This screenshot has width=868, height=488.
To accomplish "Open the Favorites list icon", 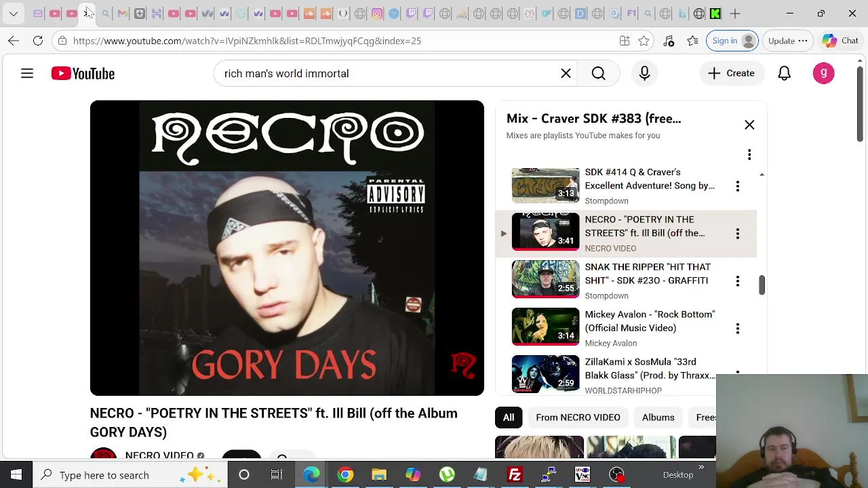I will tap(692, 41).
